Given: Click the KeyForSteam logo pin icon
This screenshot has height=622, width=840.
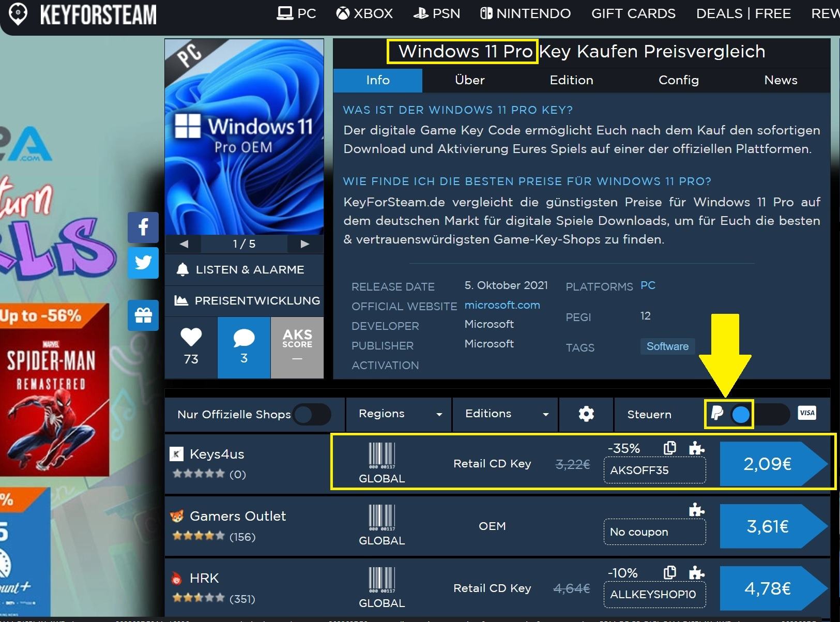Looking at the screenshot, I should [18, 14].
